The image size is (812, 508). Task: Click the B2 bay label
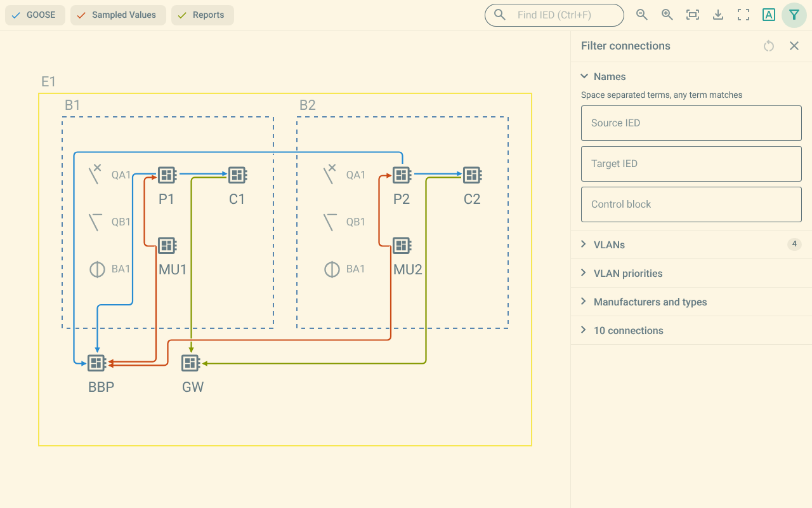tap(308, 105)
